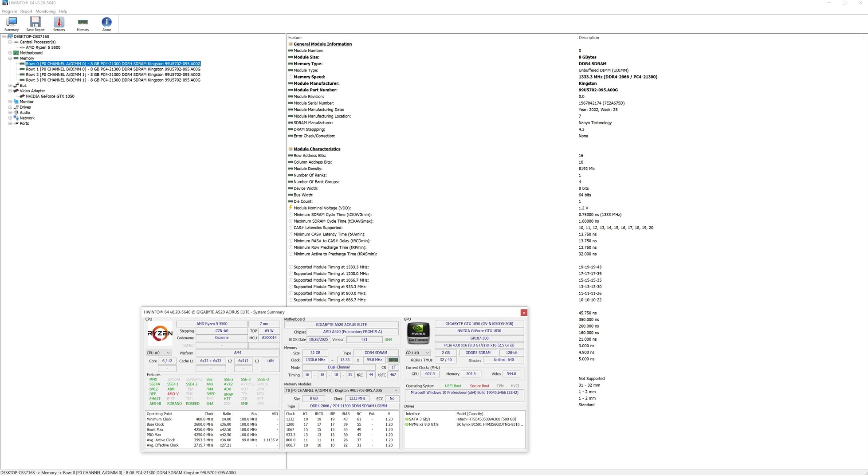
Task: Click the icon next to Module Characteristics
Action: coord(291,149)
